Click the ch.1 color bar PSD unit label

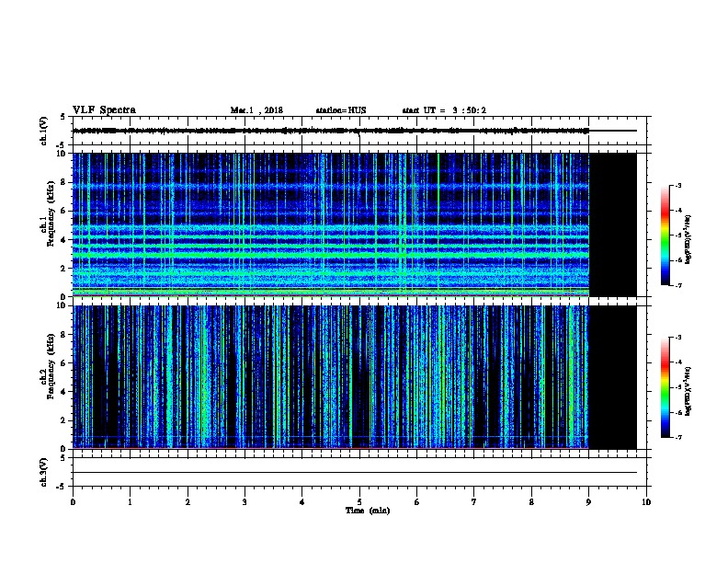point(688,240)
